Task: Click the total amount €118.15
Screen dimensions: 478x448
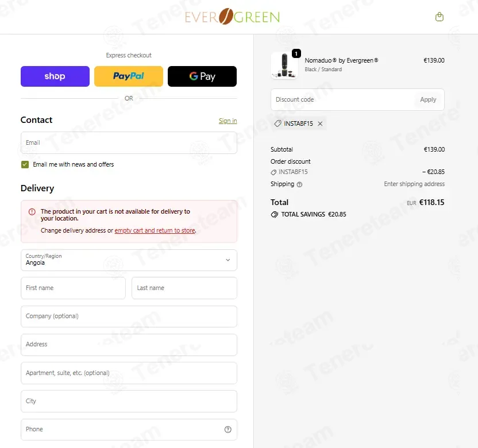Action: [431, 202]
